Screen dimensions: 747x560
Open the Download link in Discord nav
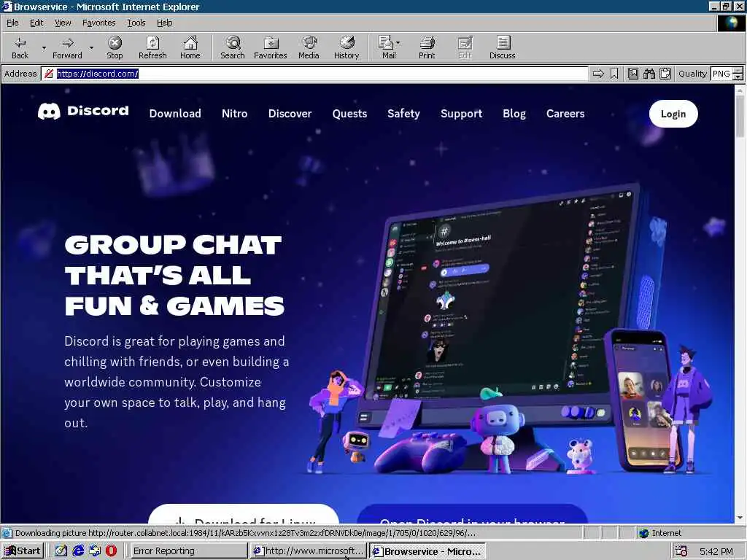point(175,113)
